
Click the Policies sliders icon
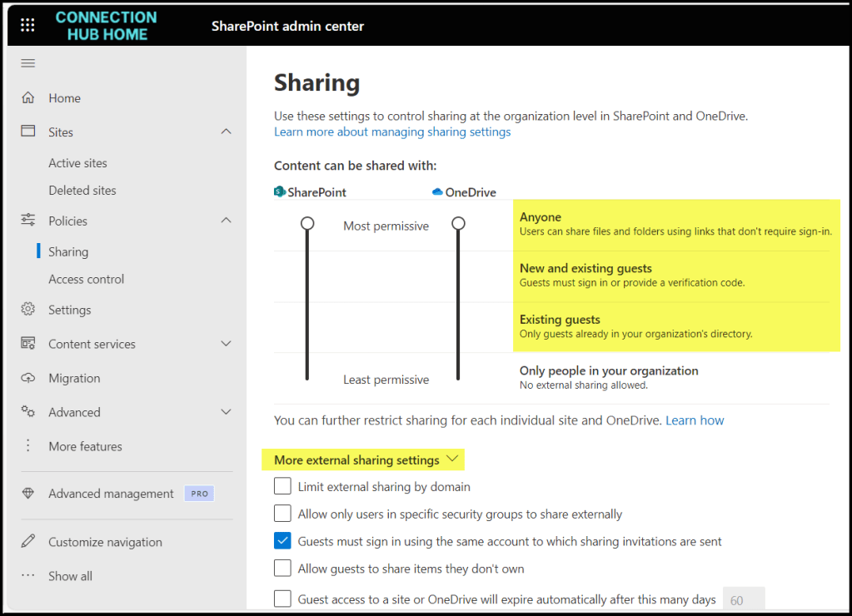pos(28,221)
